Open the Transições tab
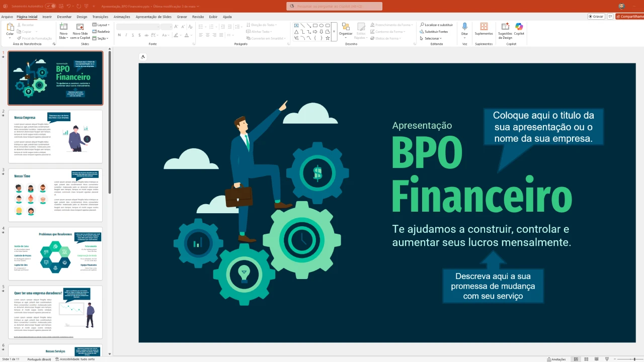Image resolution: width=644 pixels, height=362 pixels. point(100,17)
